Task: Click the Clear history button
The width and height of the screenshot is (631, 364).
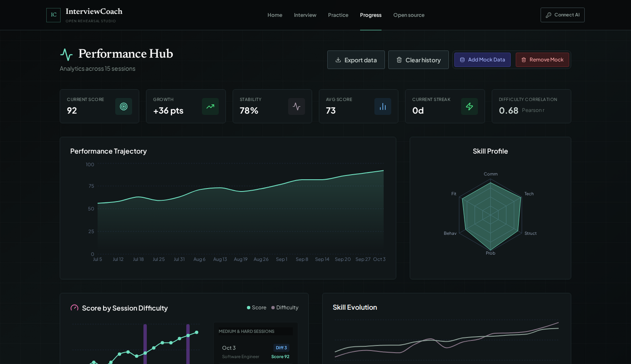Action: 418,60
